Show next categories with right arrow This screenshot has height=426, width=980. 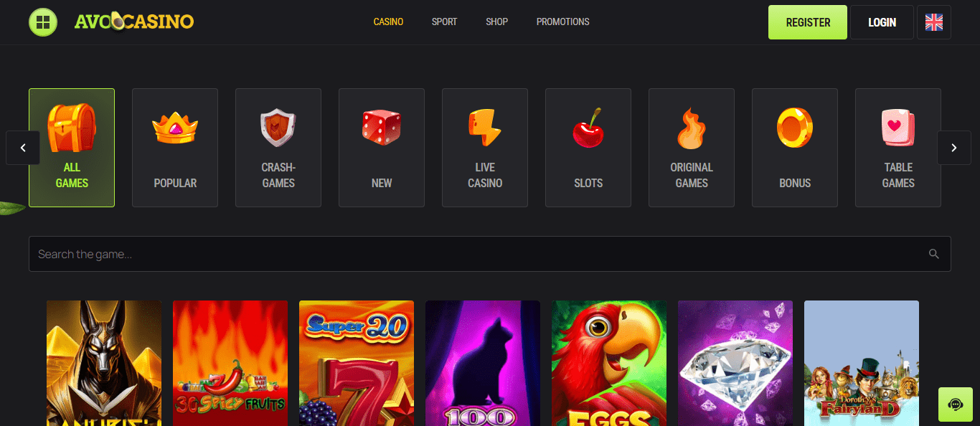tap(954, 148)
